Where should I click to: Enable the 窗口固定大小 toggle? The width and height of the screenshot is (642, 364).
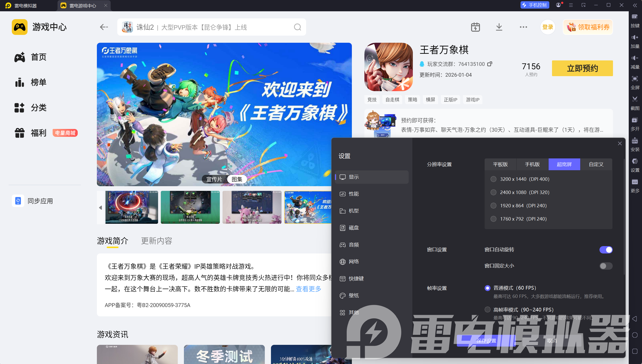606,266
